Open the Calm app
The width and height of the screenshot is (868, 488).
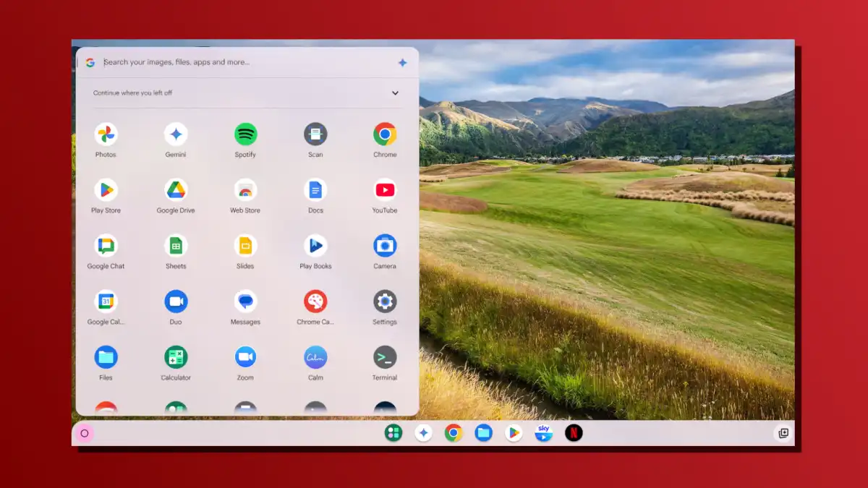click(315, 357)
